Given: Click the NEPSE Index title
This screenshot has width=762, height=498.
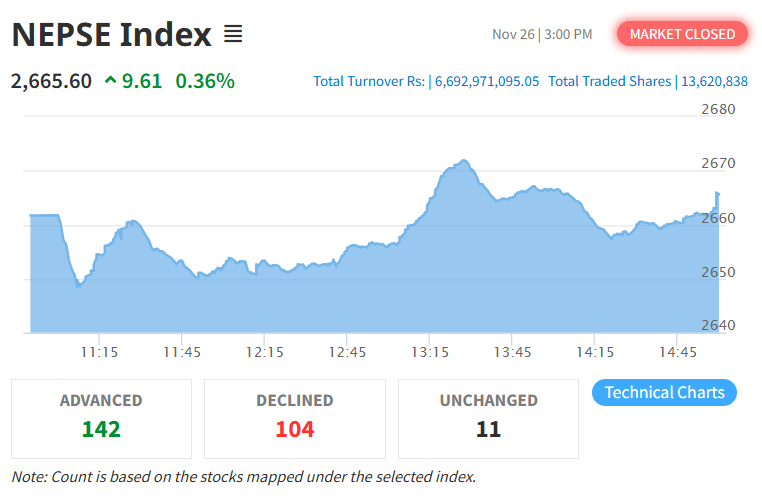Looking at the screenshot, I should click(112, 35).
